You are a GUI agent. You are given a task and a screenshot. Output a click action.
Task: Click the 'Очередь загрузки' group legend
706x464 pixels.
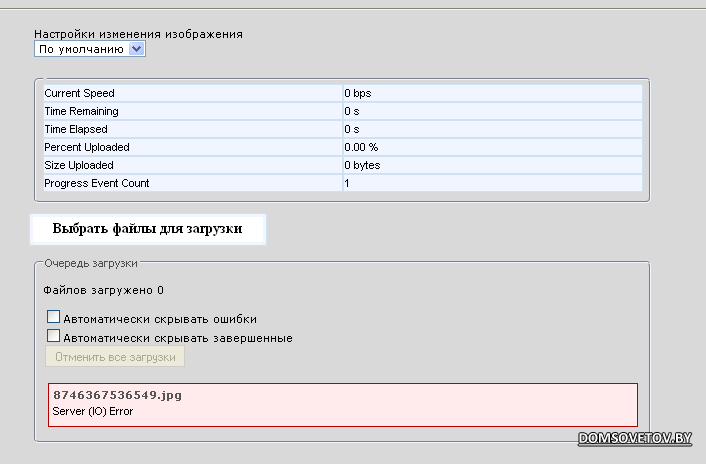point(91,263)
